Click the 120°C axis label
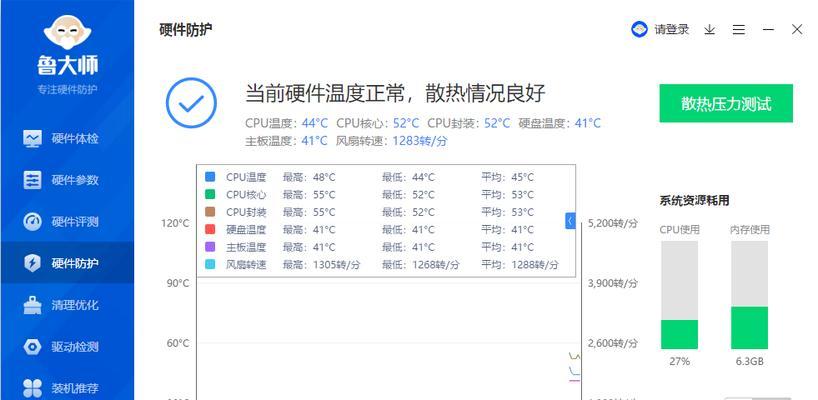818x400 pixels. (x=175, y=223)
